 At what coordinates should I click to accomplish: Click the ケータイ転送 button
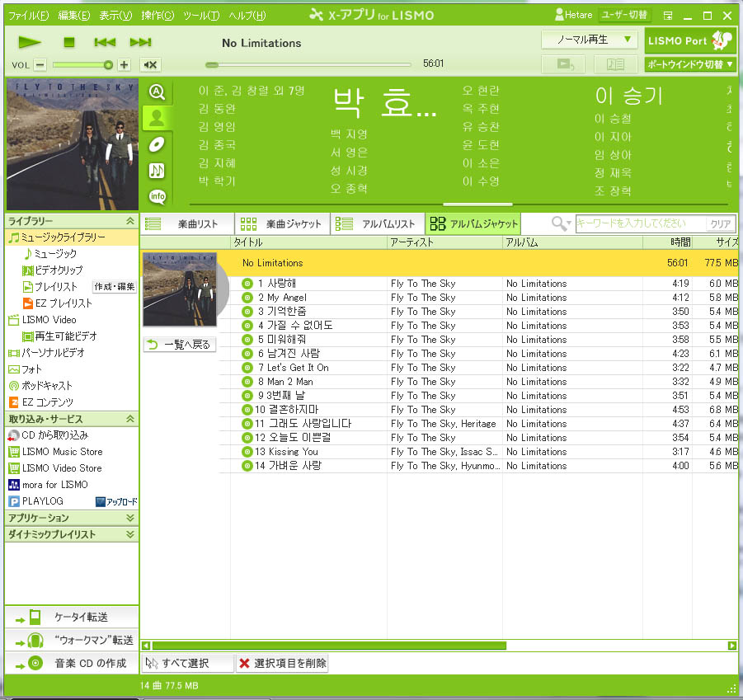[x=72, y=617]
